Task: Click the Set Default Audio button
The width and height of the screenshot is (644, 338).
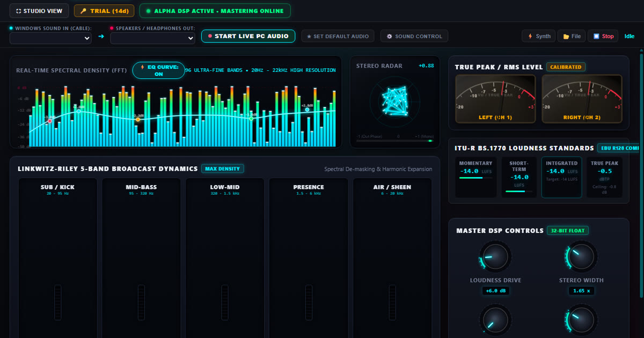Action: (338, 36)
